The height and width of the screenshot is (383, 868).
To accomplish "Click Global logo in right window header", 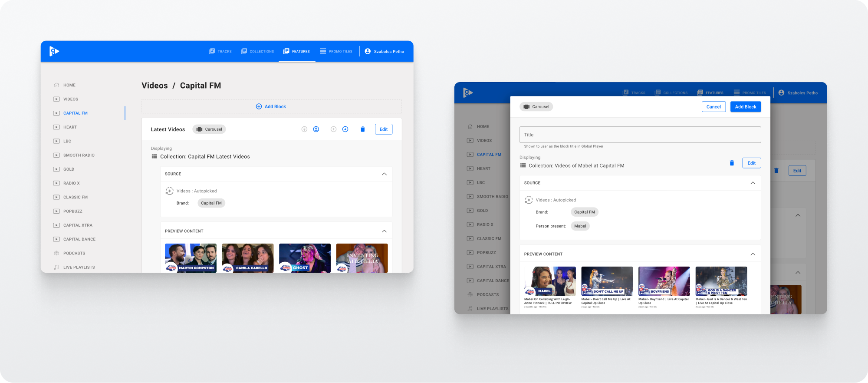I will click(468, 92).
